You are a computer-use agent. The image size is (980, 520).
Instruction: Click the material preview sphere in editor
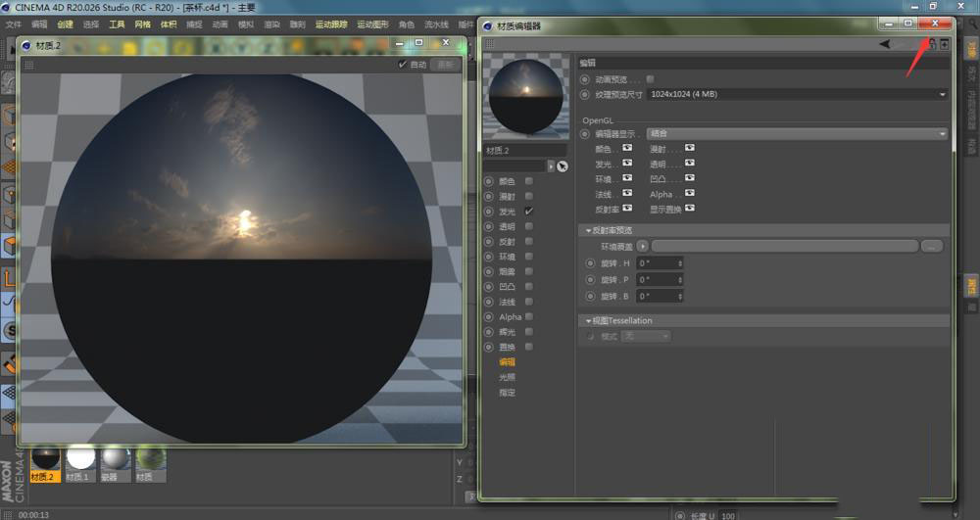pyautogui.click(x=525, y=96)
